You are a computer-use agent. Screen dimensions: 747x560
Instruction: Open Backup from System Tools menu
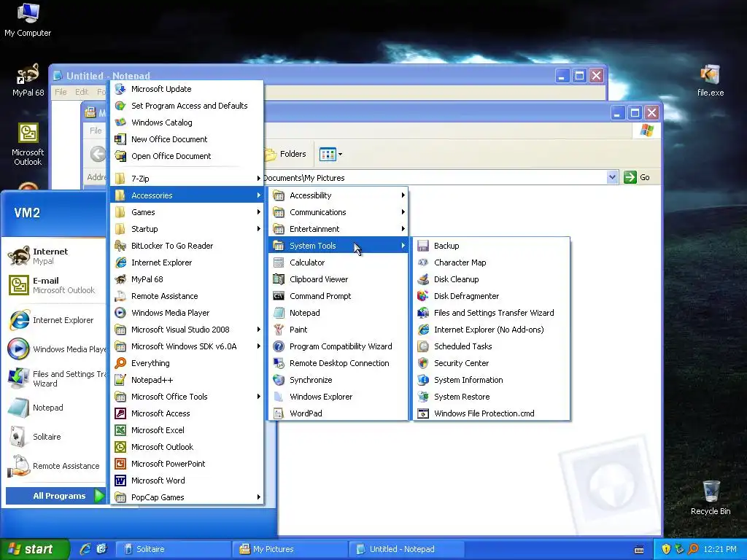pyautogui.click(x=491, y=246)
